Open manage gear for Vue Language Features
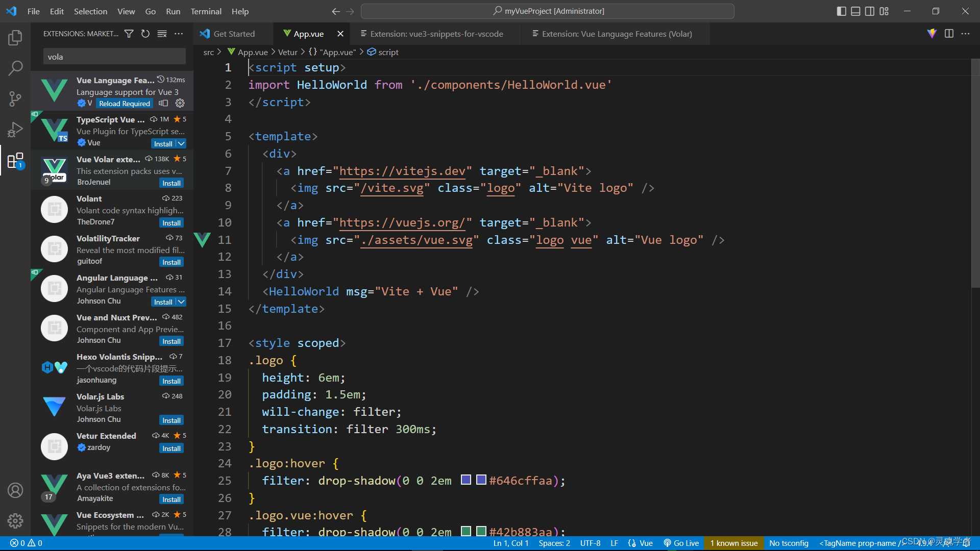980x551 pixels. tap(180, 103)
